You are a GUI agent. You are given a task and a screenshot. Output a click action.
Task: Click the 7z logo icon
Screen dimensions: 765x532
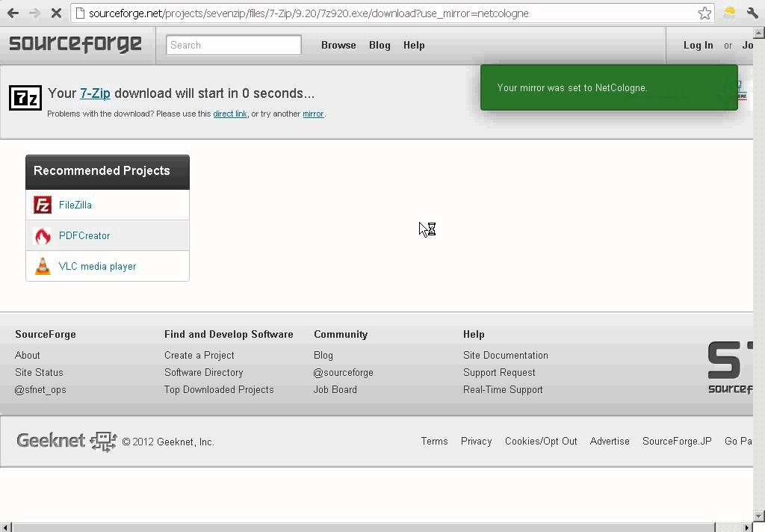pyautogui.click(x=25, y=98)
